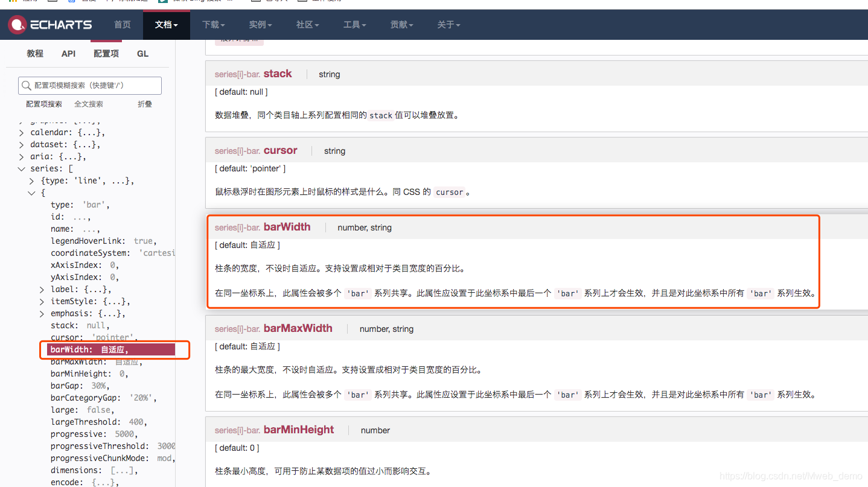Switch to the API tab
The image size is (868, 487).
pos(69,54)
